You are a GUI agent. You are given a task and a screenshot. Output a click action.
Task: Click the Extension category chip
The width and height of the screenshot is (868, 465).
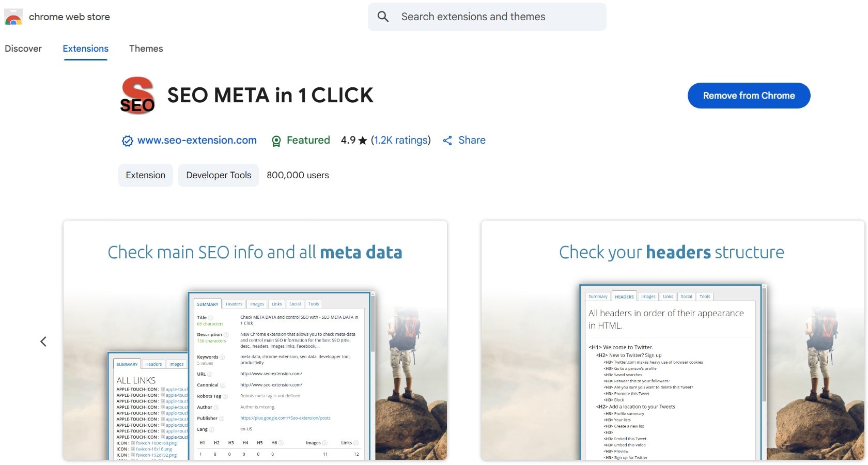tap(145, 175)
